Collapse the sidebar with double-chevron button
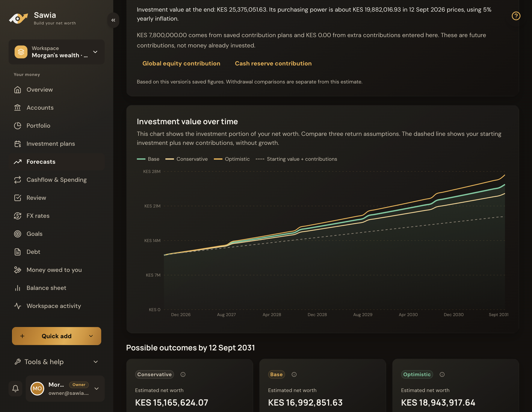The width and height of the screenshot is (532, 412). click(113, 20)
